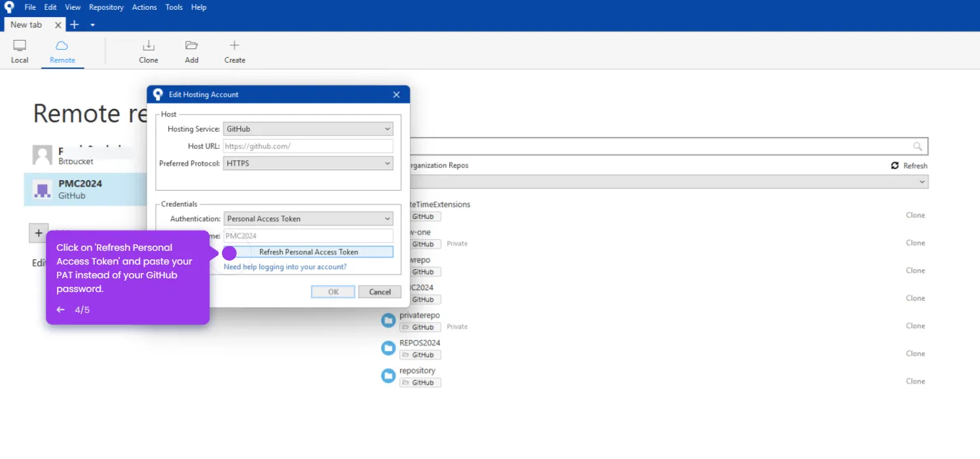The height and width of the screenshot is (459, 980).
Task: Open the tab list dropdown arrow
Action: (92, 25)
